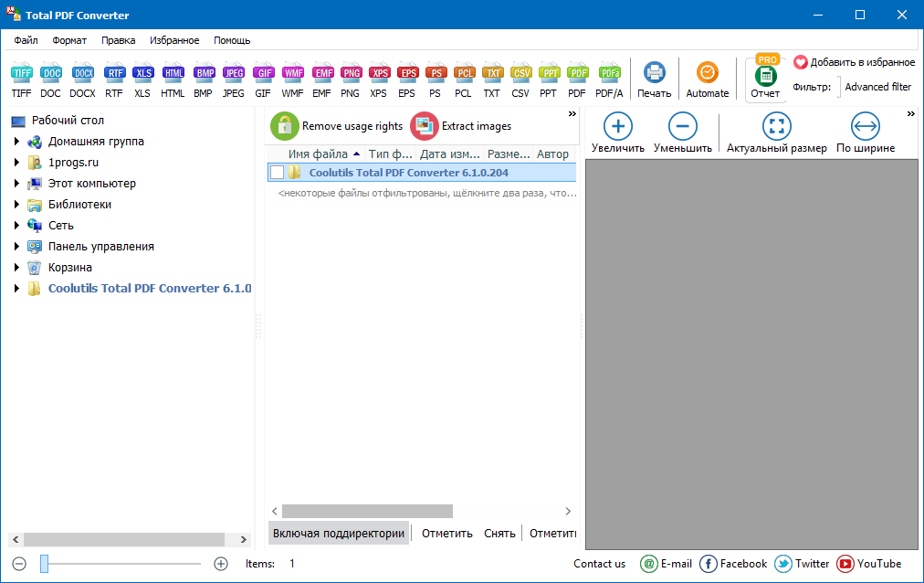Check the Coolutils Total PDF Converter file checkbox
Viewport: 924px width, 583px height.
[275, 172]
